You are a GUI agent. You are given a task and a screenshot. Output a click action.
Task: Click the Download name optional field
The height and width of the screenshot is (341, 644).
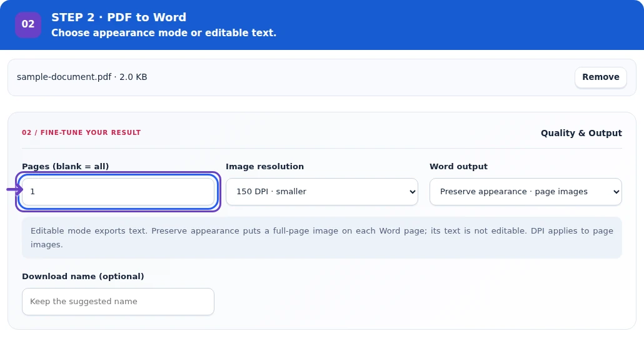coord(118,302)
